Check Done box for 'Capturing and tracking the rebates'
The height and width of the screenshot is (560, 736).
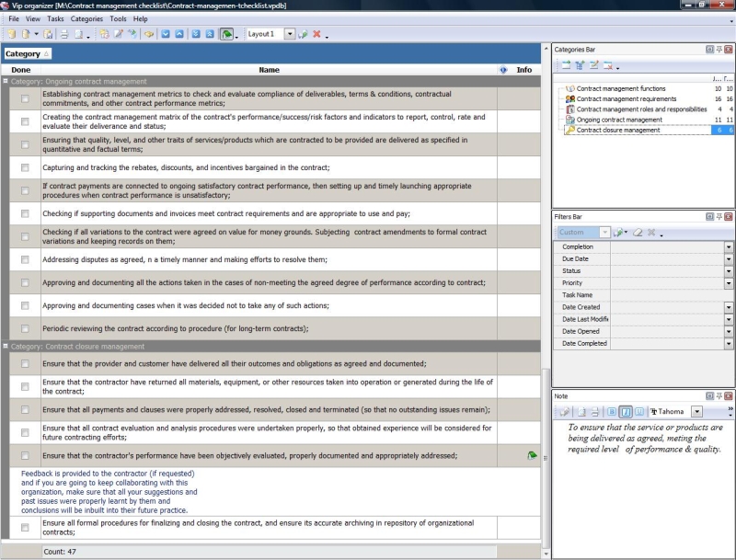tap(25, 167)
